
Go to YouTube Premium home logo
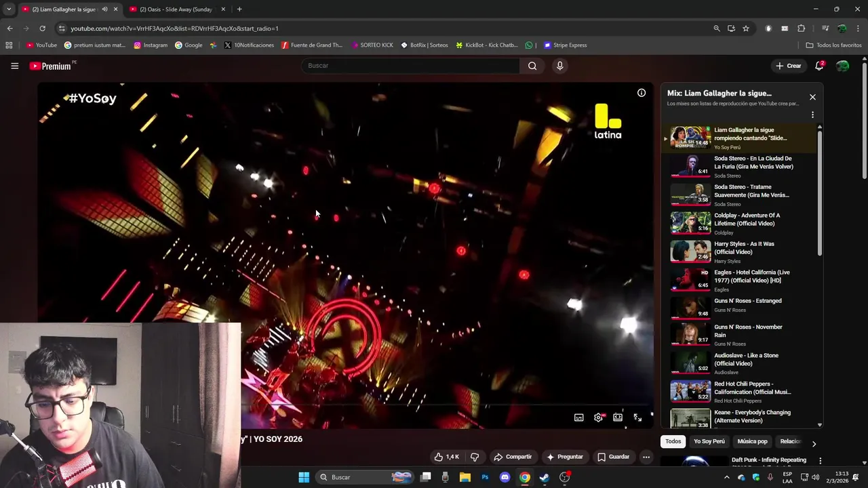pos(51,66)
